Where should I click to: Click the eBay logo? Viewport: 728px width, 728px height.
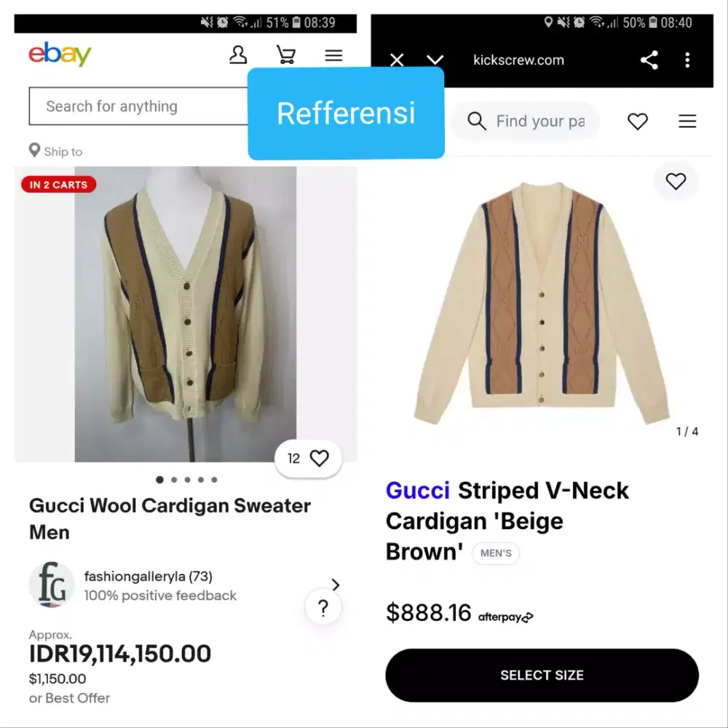[x=58, y=54]
